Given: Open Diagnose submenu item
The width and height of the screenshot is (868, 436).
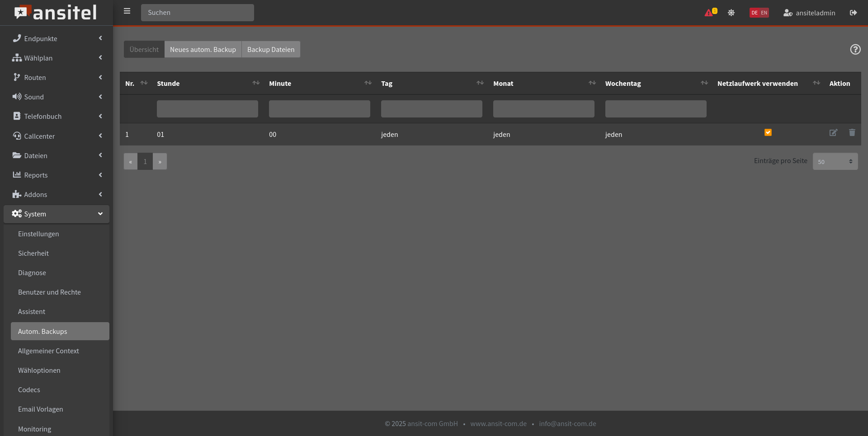Looking at the screenshot, I should point(60,272).
